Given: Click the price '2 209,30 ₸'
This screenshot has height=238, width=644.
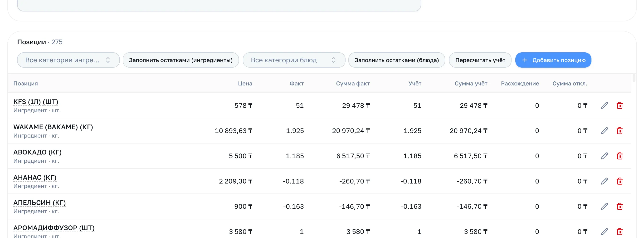Looking at the screenshot, I should [x=235, y=181].
